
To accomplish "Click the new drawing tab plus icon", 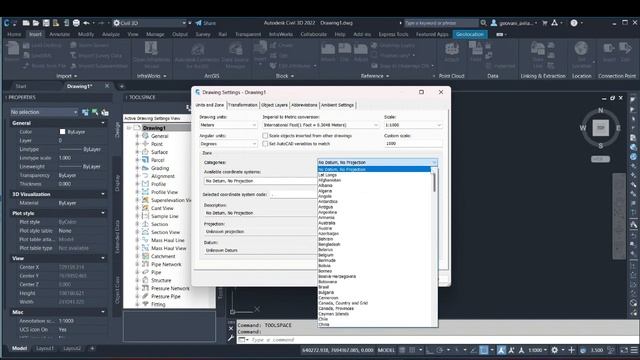I will tap(122, 86).
